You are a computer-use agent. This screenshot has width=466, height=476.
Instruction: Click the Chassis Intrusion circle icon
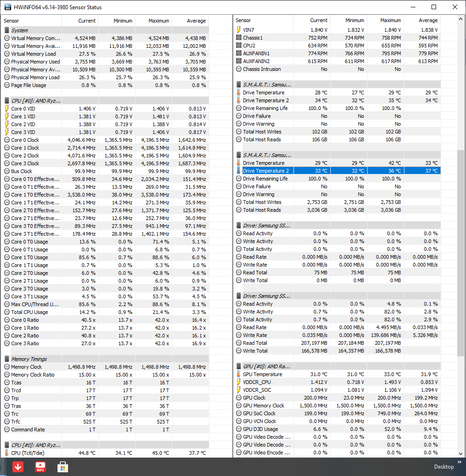(x=238, y=69)
